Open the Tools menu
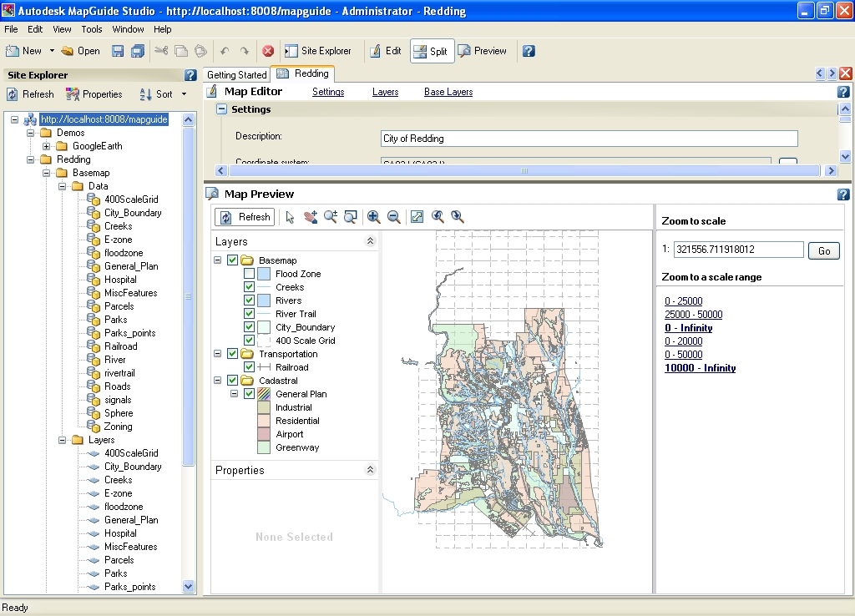Screen dimensions: 855x616 coord(92,29)
